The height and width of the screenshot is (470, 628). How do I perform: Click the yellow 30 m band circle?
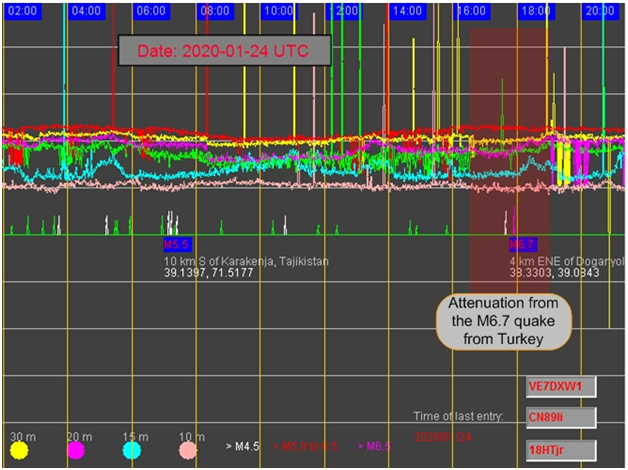pyautogui.click(x=20, y=450)
